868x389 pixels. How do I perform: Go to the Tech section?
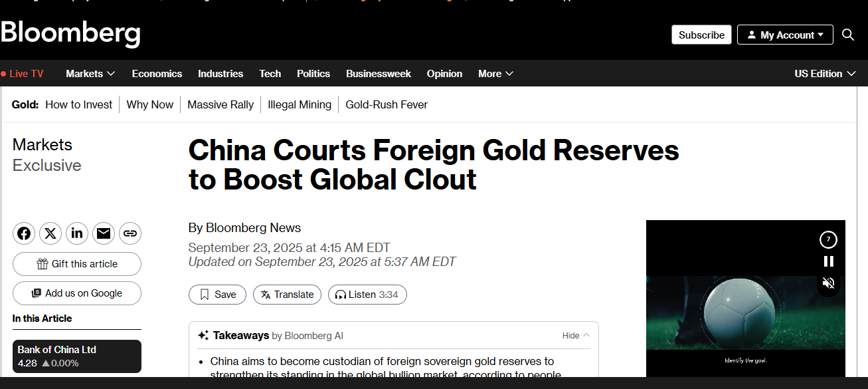(x=270, y=74)
